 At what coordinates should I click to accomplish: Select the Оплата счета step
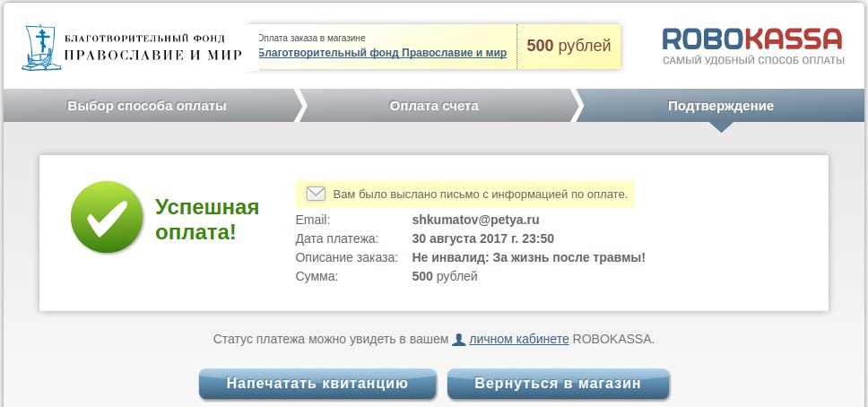(434, 106)
